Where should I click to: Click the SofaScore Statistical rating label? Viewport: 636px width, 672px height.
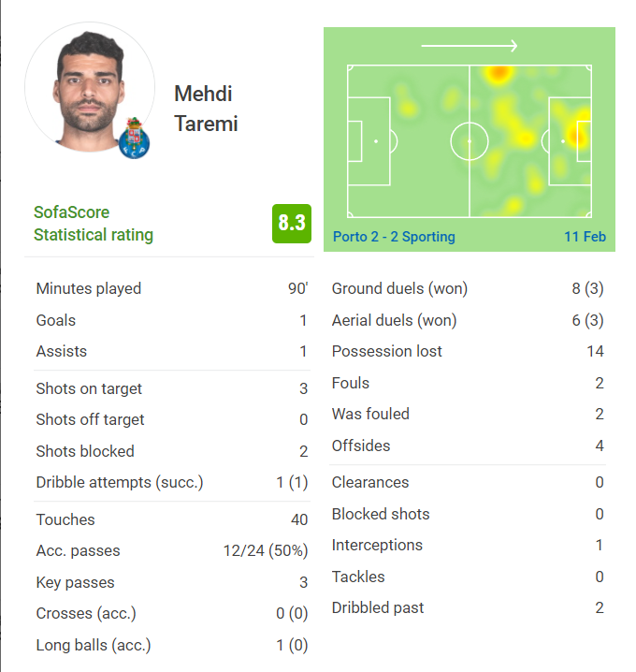point(94,224)
